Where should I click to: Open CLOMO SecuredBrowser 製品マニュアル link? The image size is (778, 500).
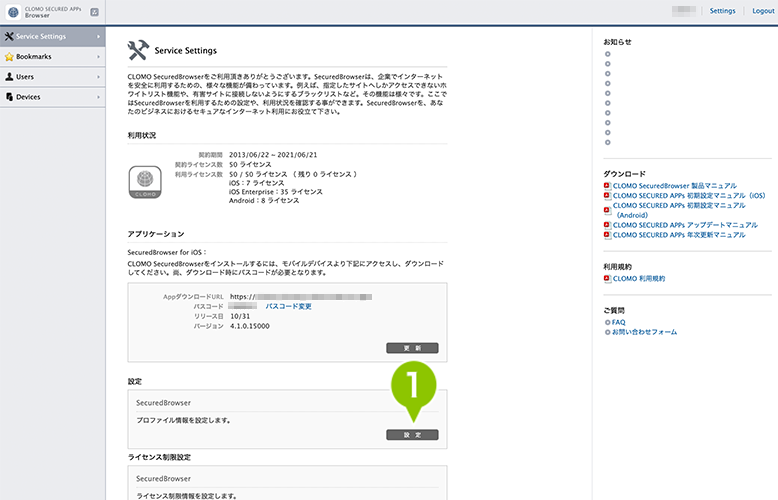675,186
